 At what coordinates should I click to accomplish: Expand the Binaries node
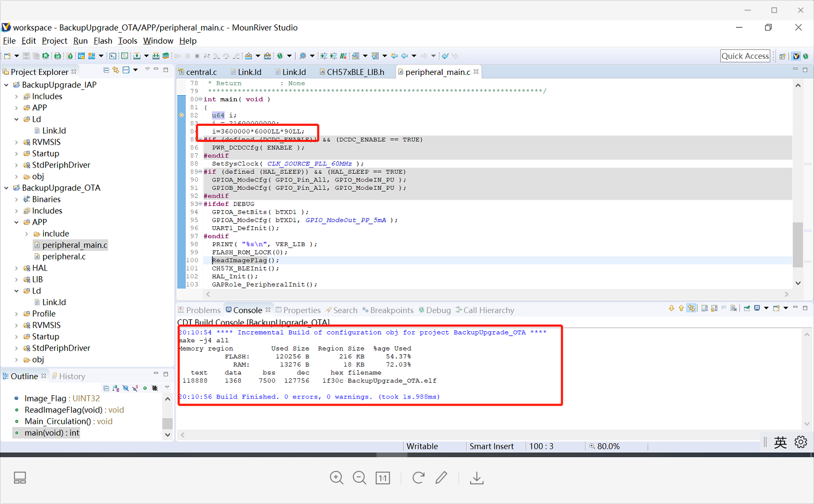17,199
